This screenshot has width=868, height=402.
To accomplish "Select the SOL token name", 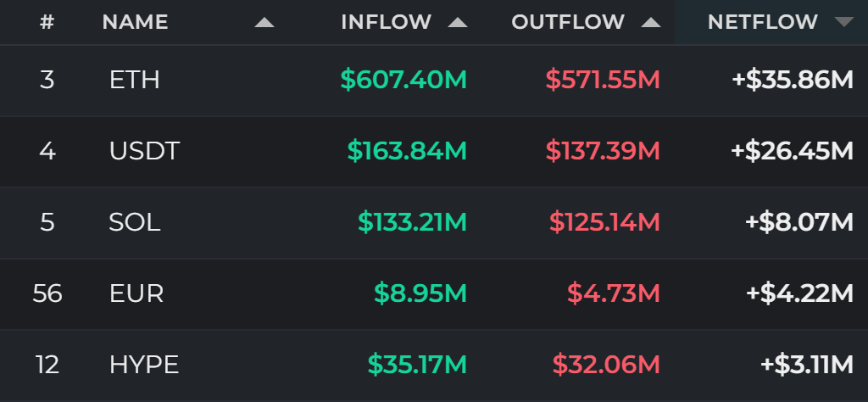I will click(x=135, y=222).
